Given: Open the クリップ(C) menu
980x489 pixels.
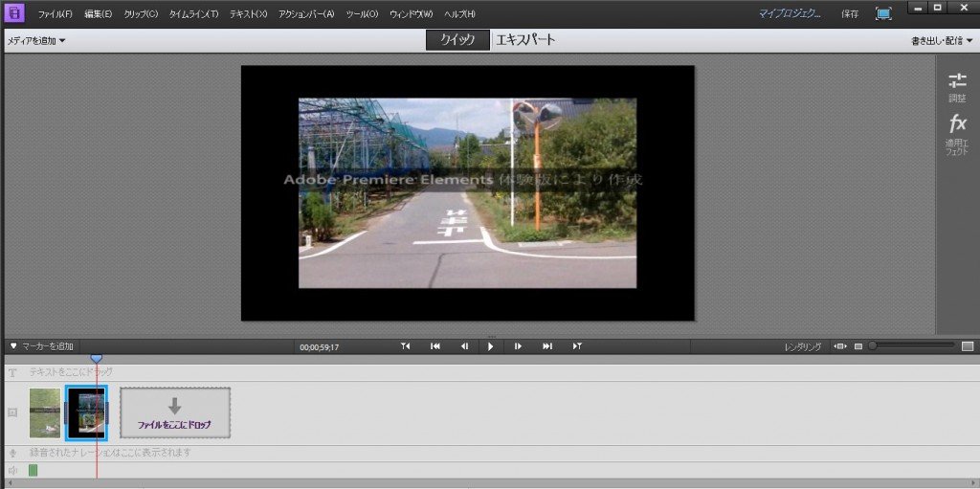Looking at the screenshot, I should point(142,13).
